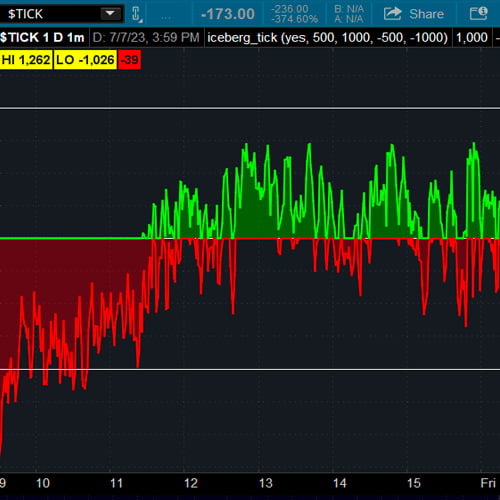Screen dimensions: 500x500
Task: Click the yellow LO -1,026 label
Action: point(85,60)
